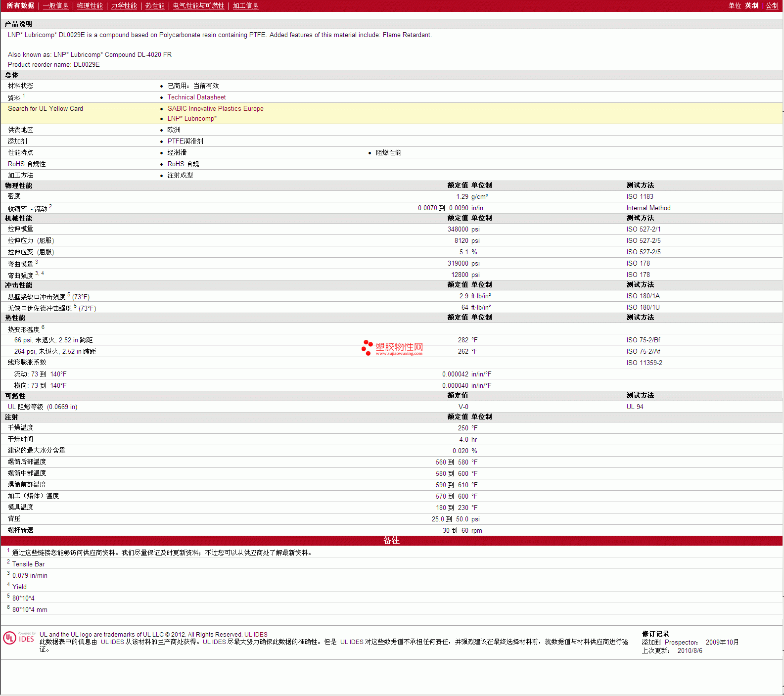Open the 所有数据 tab
The image size is (784, 696).
click(20, 5)
